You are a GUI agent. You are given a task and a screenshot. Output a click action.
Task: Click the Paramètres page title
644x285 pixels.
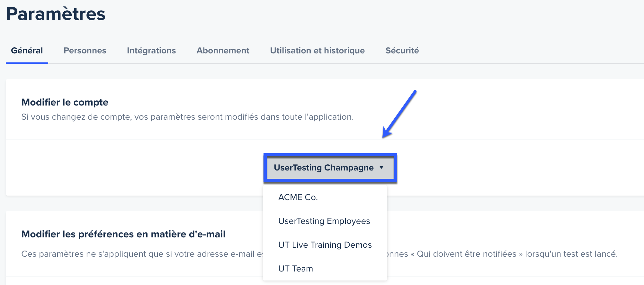[x=56, y=14]
